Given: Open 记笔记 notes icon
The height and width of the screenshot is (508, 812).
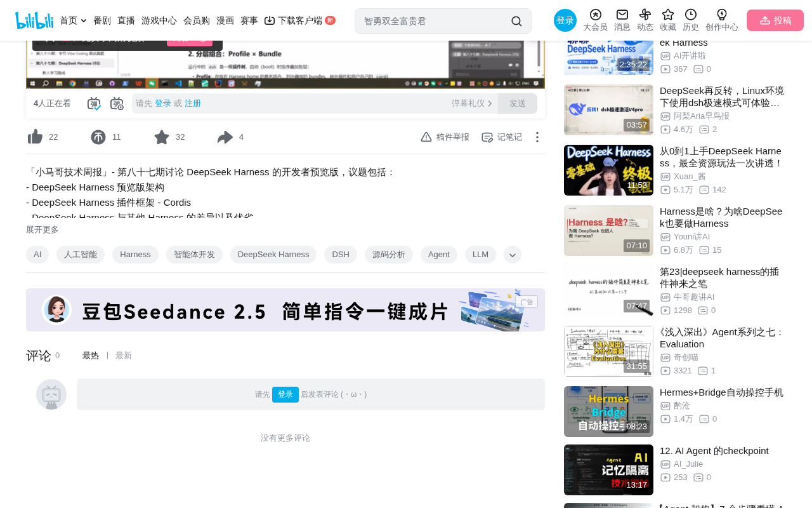Looking at the screenshot, I should click(501, 137).
